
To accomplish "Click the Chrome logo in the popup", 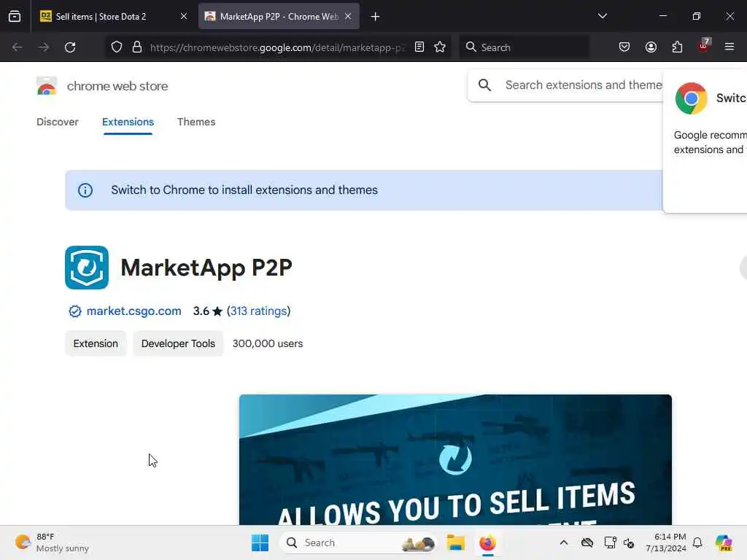I will point(691,98).
